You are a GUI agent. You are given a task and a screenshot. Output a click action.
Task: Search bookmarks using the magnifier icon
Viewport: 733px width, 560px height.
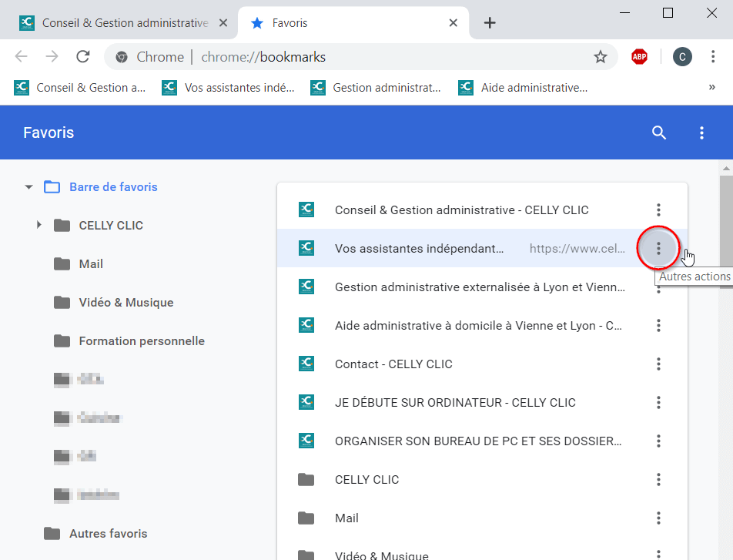[x=658, y=132]
